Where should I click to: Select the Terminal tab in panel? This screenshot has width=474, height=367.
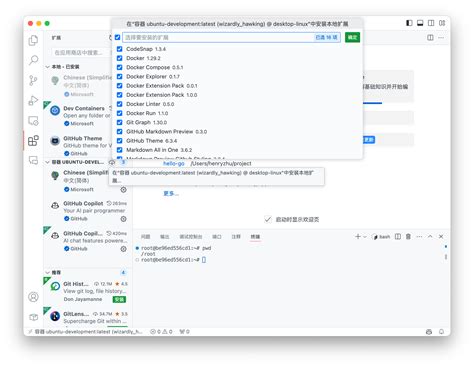point(255,237)
